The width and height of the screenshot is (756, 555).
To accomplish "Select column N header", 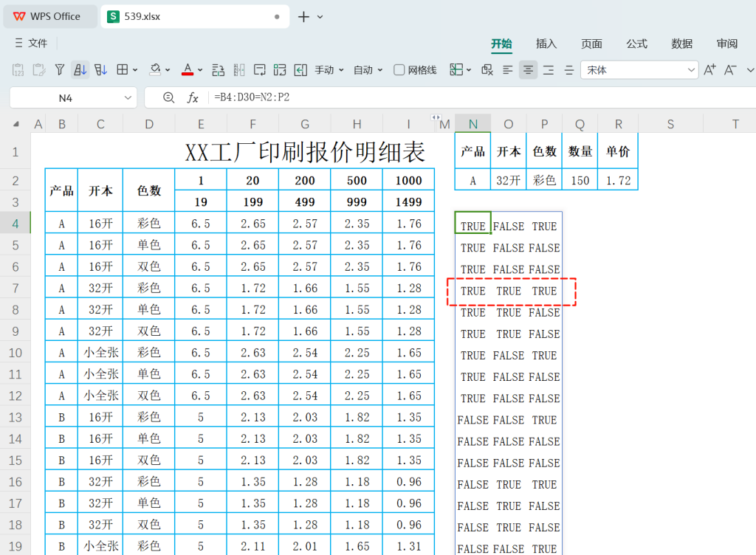I will 473,124.
